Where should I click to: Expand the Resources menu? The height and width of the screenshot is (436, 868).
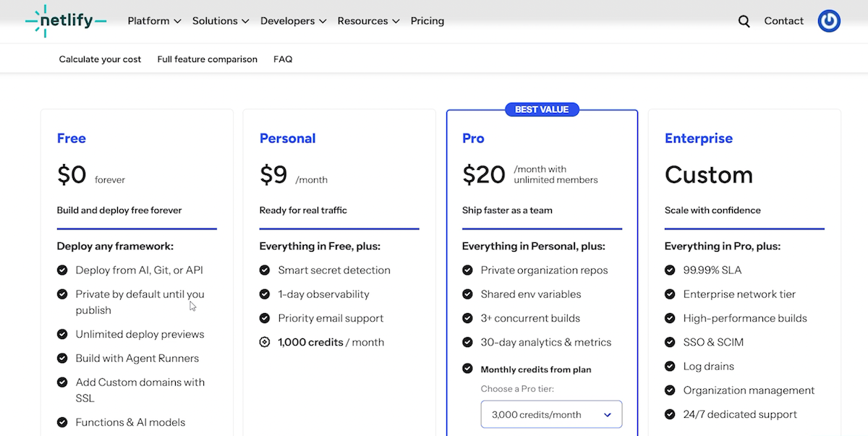coord(368,21)
